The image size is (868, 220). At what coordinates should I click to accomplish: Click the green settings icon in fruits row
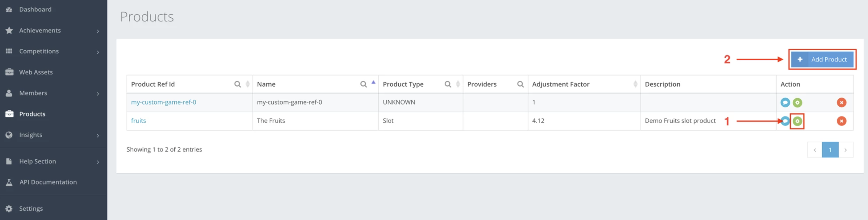[x=797, y=121]
